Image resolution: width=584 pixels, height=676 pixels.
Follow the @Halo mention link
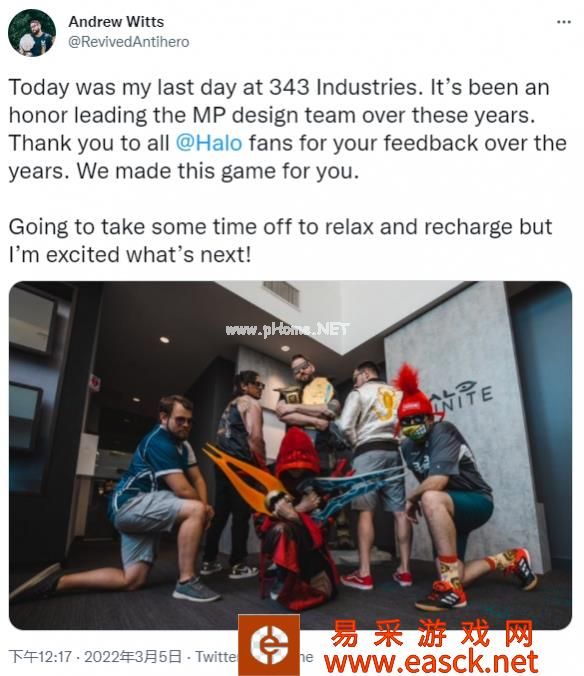209,143
